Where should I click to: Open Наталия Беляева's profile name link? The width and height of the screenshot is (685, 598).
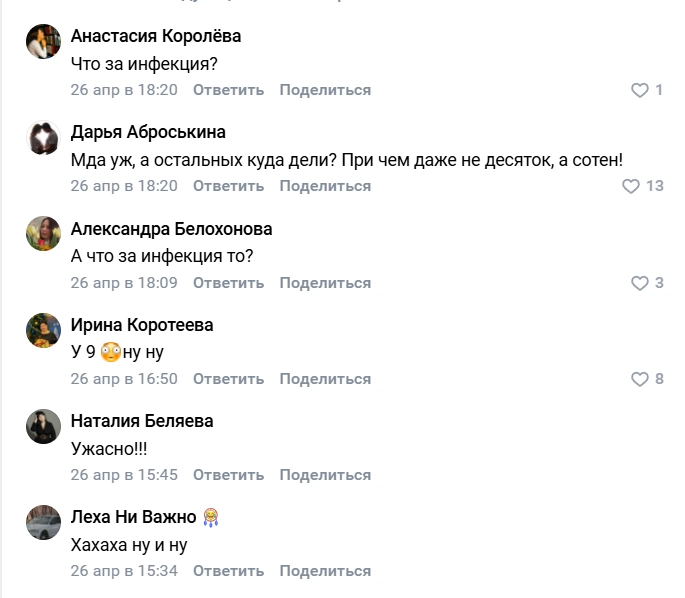(142, 421)
